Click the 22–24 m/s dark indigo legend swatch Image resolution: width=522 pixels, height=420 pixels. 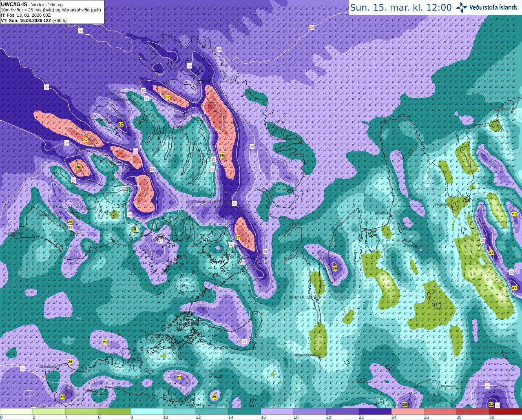375,411
